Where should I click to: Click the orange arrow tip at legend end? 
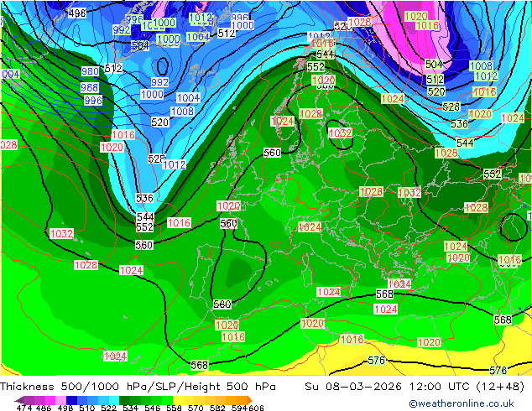pos(250,400)
